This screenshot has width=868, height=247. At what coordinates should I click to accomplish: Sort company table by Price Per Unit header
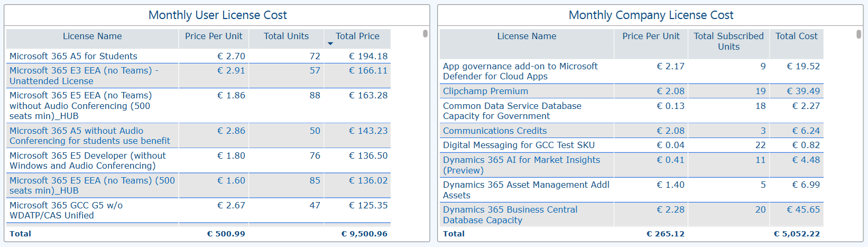(x=651, y=36)
